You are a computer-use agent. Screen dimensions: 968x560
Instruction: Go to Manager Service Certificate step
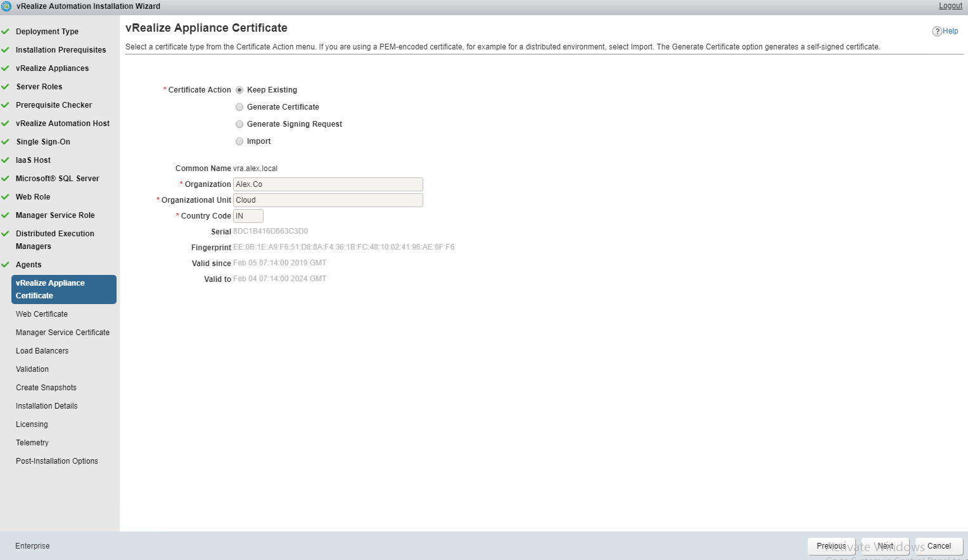point(63,333)
